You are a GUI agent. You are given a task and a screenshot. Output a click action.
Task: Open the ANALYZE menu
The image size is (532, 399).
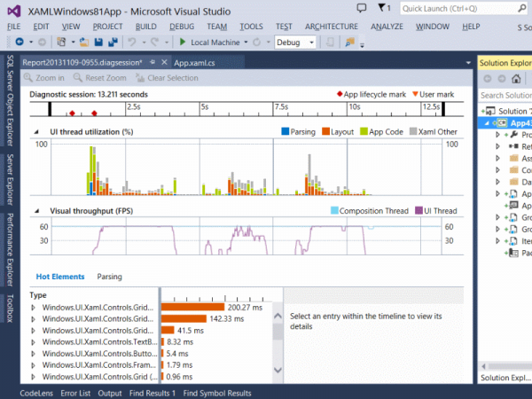coord(387,27)
